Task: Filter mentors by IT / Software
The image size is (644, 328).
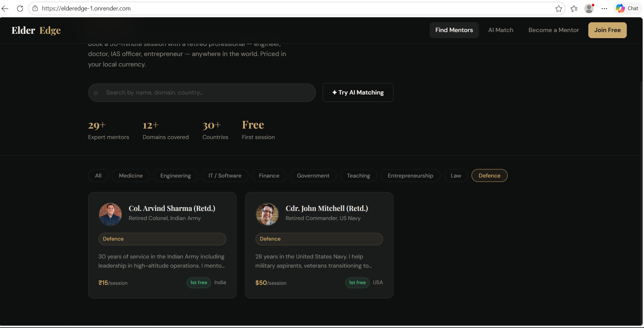Action: 225,175
